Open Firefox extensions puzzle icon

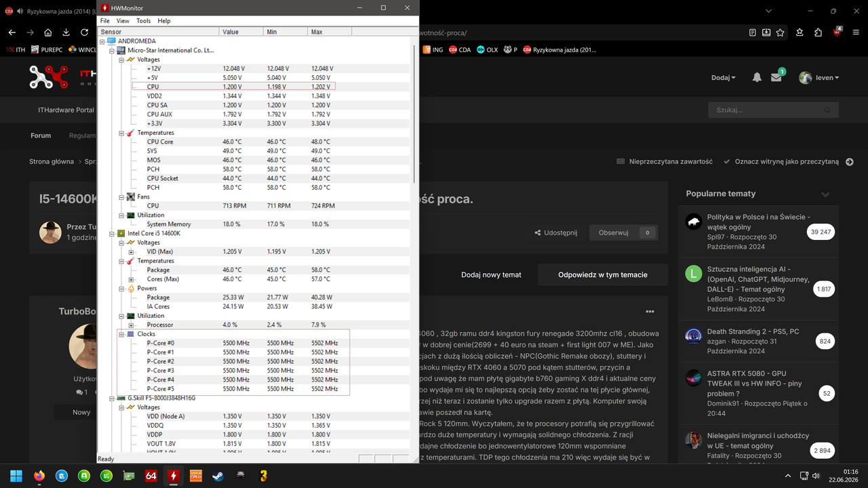click(x=818, y=33)
